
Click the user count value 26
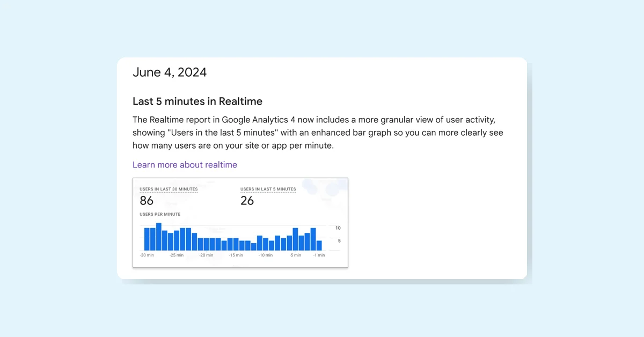tap(247, 201)
